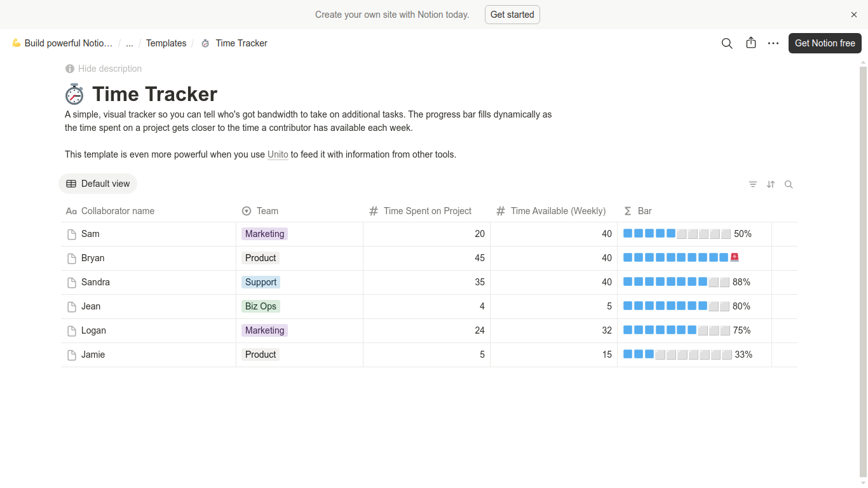The height and width of the screenshot is (488, 868).
Task: Open the database search magnifier
Action: [x=789, y=184]
